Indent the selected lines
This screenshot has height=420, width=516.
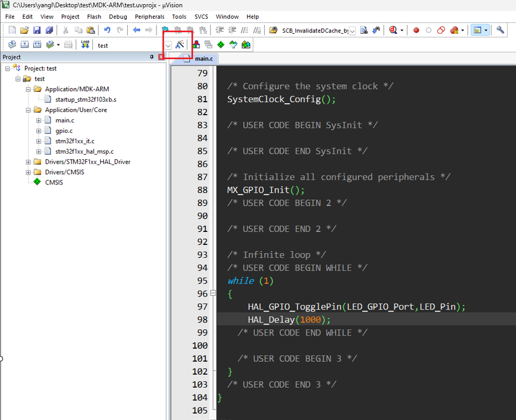point(219,30)
